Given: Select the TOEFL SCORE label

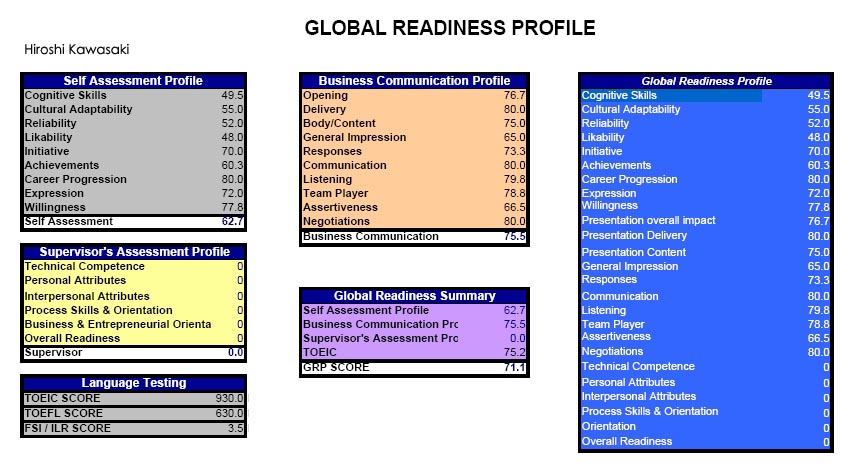Looking at the screenshot, I should click(x=63, y=413).
